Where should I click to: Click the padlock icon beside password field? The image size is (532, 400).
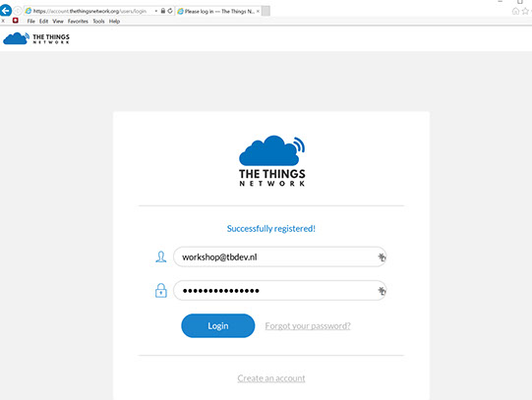pyautogui.click(x=161, y=291)
